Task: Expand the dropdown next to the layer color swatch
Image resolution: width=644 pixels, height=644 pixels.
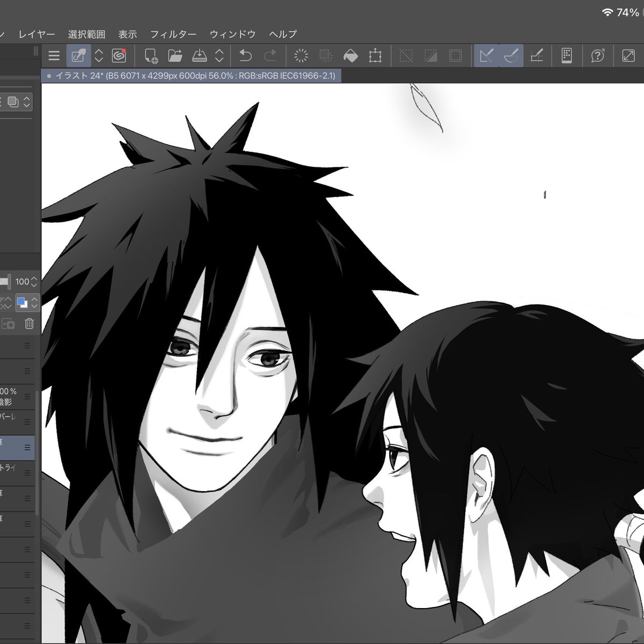Action: pos(34,303)
